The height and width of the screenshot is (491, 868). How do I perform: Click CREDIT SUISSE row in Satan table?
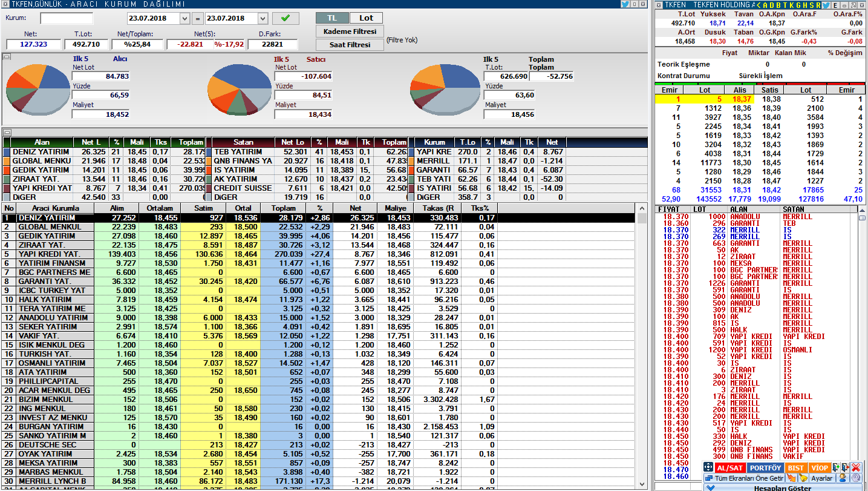pos(307,188)
